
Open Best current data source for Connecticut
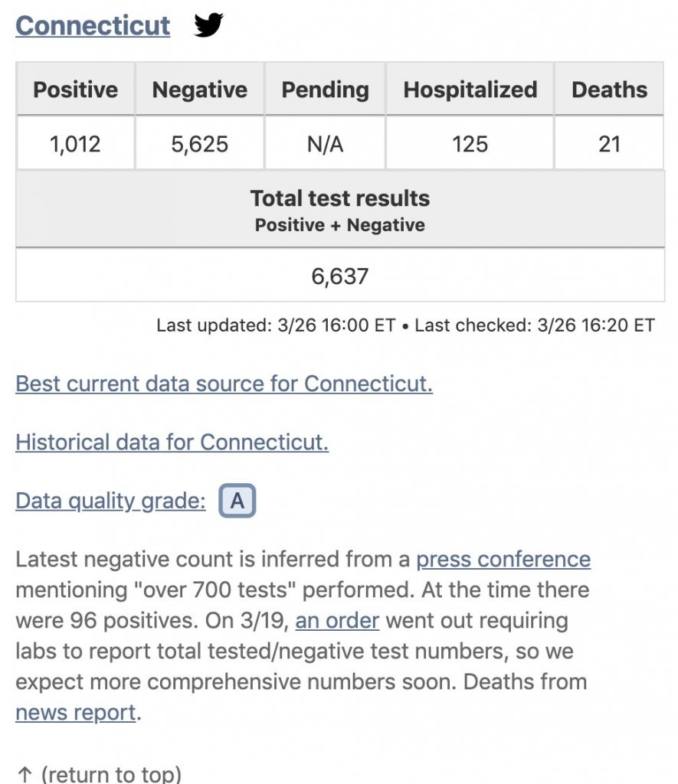point(224,383)
